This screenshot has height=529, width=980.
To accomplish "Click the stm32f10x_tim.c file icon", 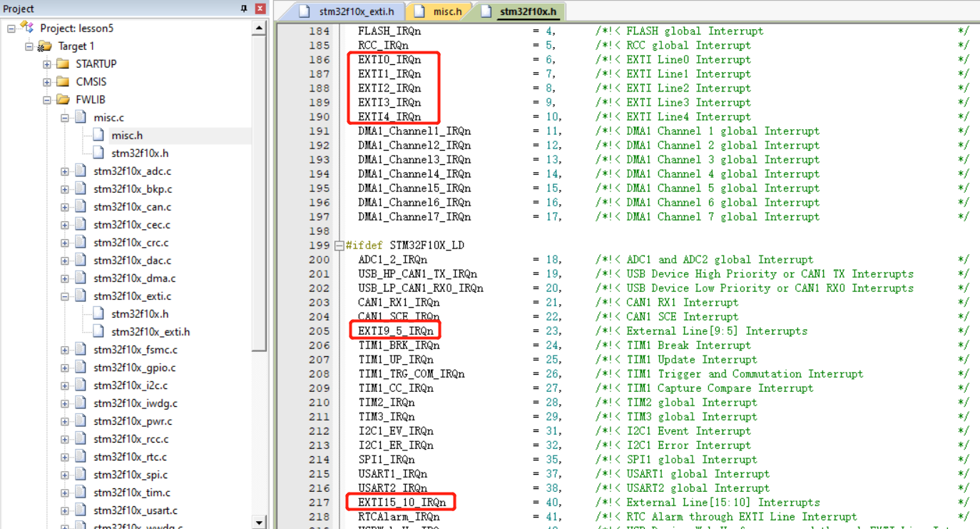I will (x=81, y=493).
